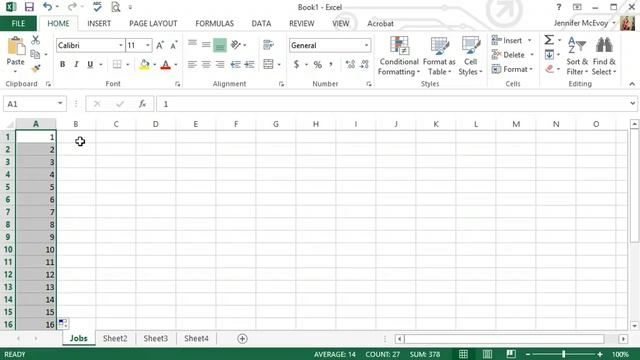640x360 pixels.
Task: Toggle Align Right
Action: 220,64
